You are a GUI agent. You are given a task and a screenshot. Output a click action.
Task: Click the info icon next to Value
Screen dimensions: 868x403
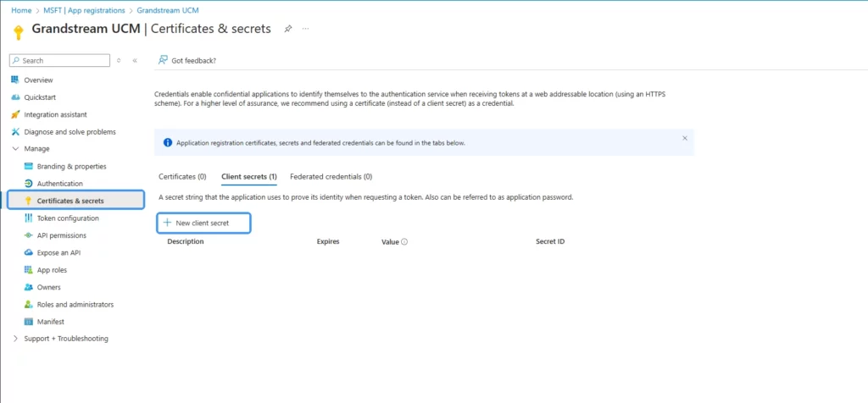click(404, 242)
